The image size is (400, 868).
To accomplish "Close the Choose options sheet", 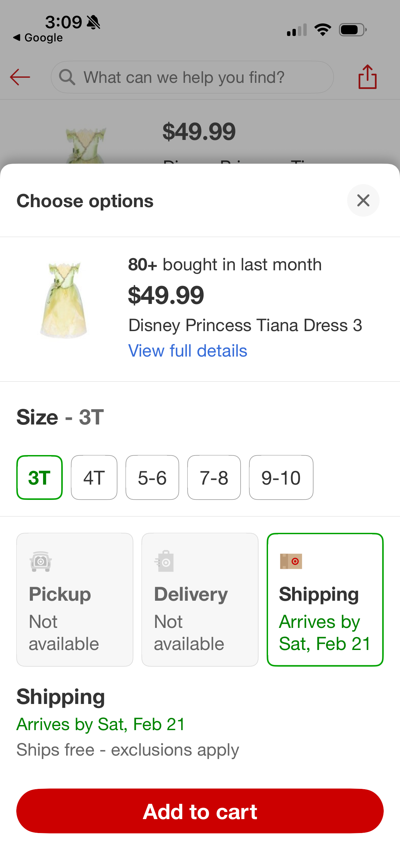I will (x=363, y=200).
